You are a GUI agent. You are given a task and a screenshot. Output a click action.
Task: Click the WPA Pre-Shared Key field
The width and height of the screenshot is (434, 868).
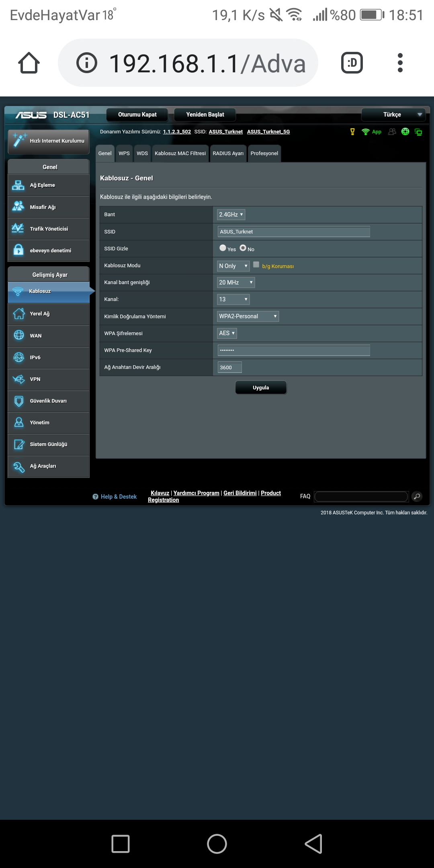click(x=294, y=350)
